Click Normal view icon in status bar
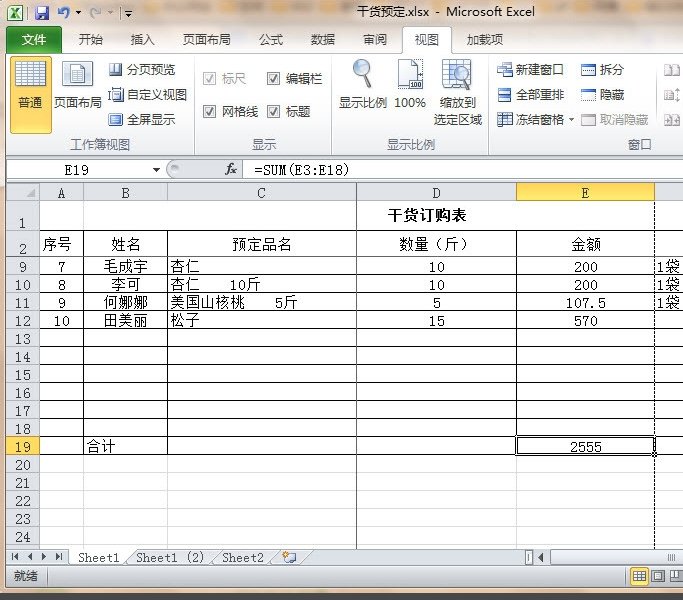The width and height of the screenshot is (683, 600). click(639, 576)
